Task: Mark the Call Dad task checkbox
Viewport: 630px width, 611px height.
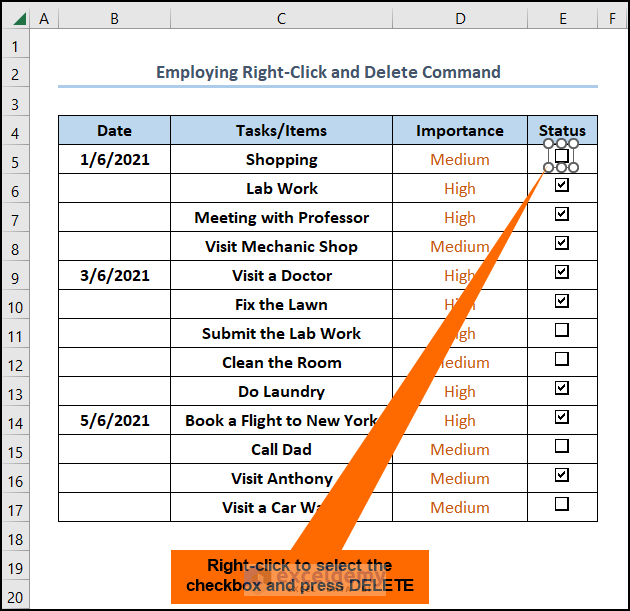Action: click(562, 446)
